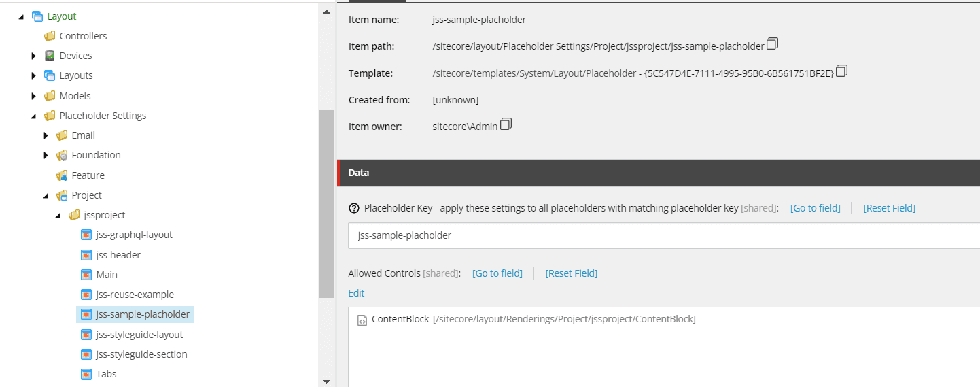This screenshot has height=387, width=980.
Task: Click Edit under Allowed Controls
Action: (x=356, y=293)
